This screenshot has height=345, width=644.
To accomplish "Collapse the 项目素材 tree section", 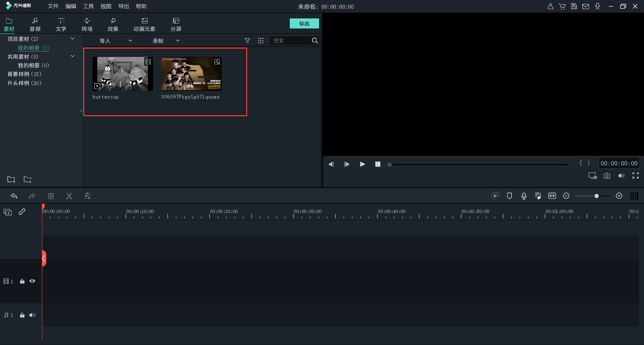I will coord(72,39).
